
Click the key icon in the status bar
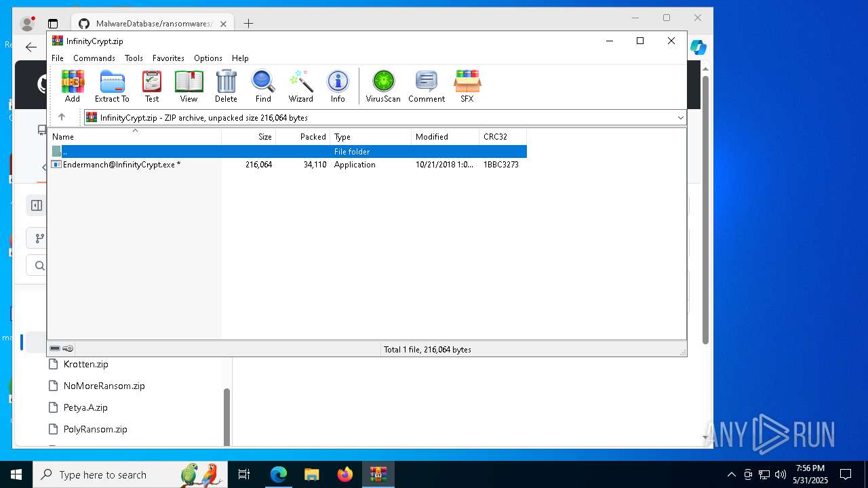(68, 349)
